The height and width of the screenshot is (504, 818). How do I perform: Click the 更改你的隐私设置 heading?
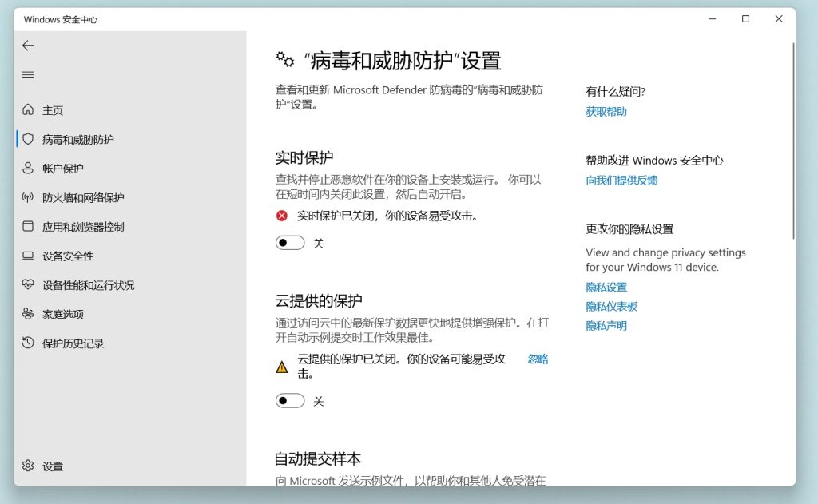coord(629,229)
